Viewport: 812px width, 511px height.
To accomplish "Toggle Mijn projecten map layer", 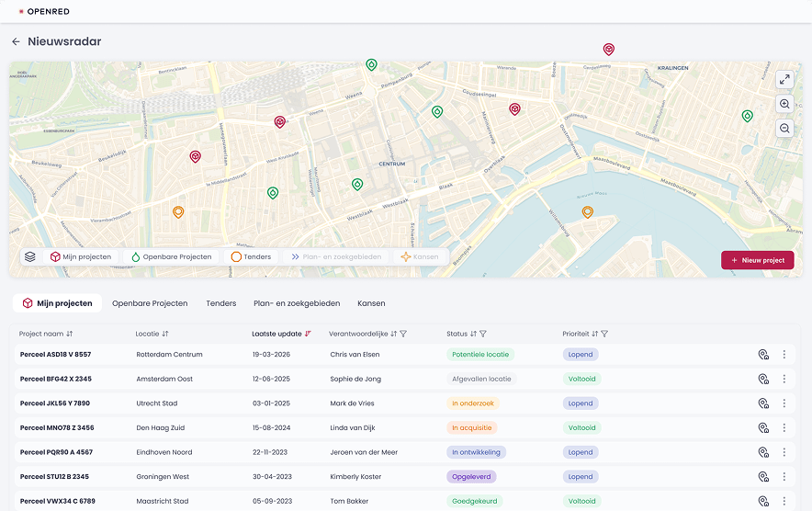I will 81,256.
